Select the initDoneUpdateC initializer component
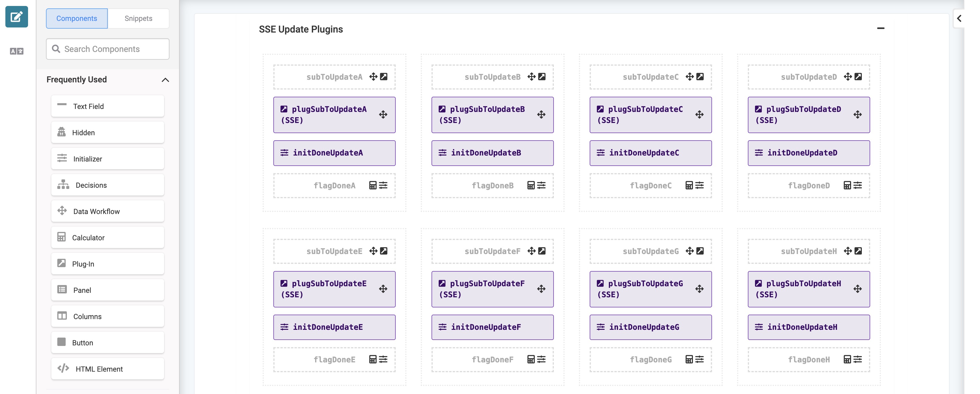980x394 pixels. coord(651,153)
